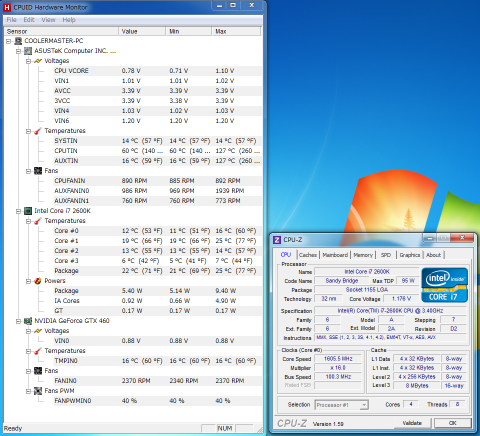Minimize the CPU-Z window
Viewport: 480px width, 436px height.
[x=430, y=238]
